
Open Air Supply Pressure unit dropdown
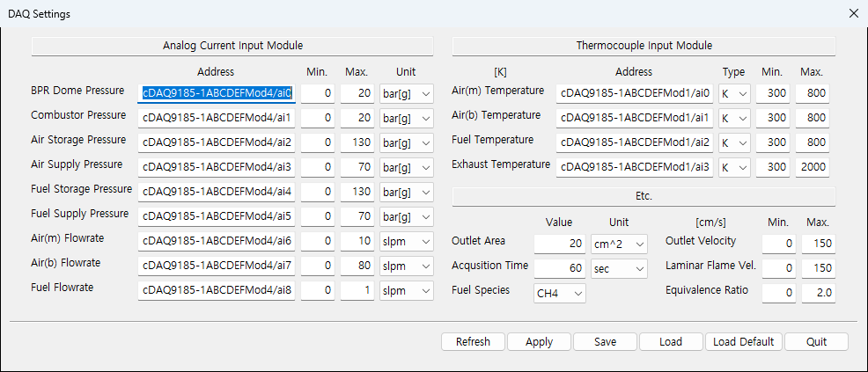tap(407, 167)
